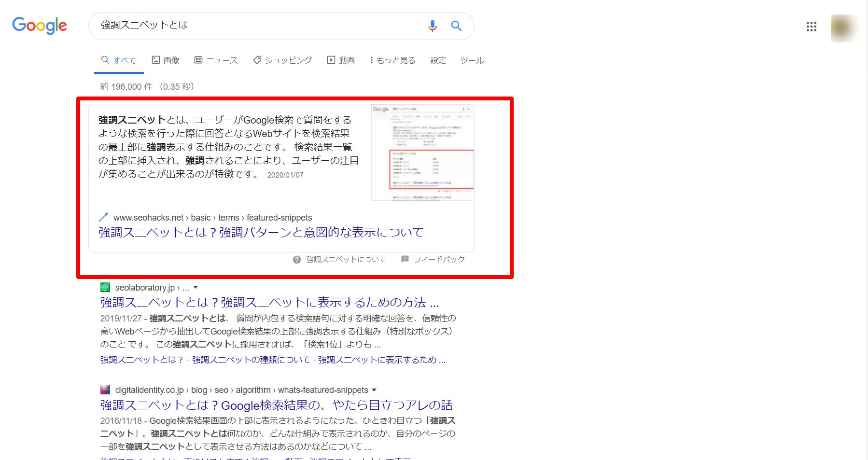Click the date 2019/11/27 in seolaboratory result

click(x=121, y=319)
